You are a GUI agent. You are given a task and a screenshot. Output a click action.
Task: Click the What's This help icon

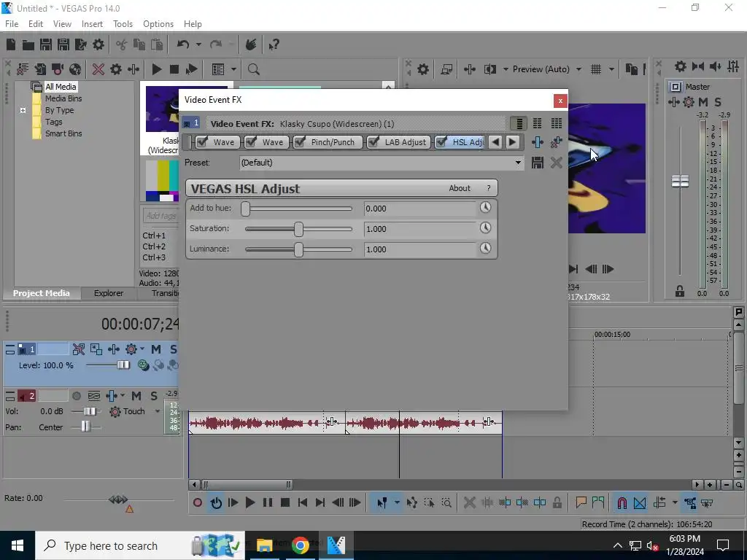click(274, 44)
